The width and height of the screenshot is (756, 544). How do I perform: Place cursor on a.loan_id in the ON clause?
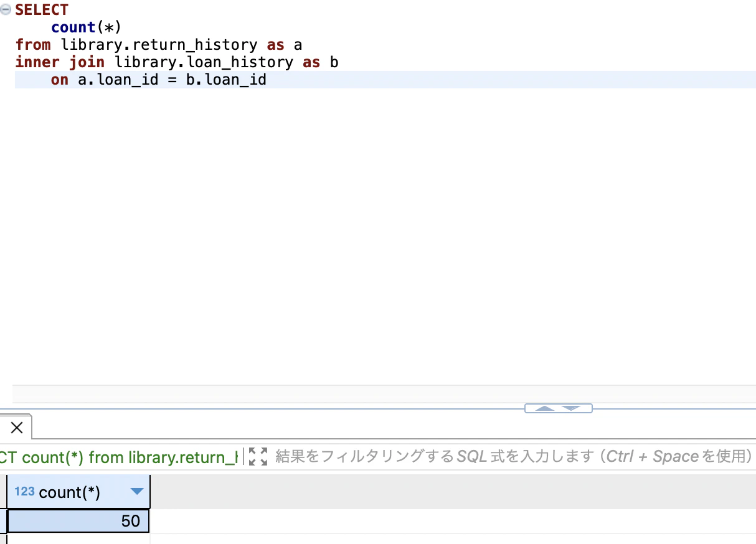tap(120, 79)
